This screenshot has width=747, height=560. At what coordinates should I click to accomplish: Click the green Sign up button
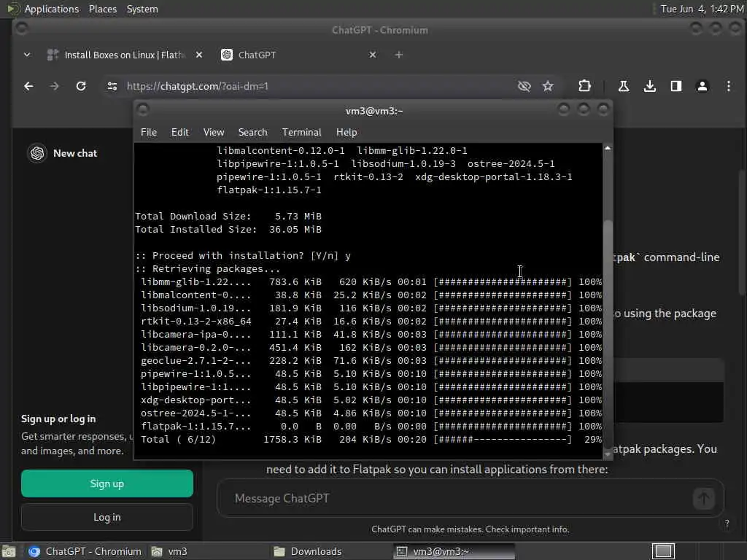tap(107, 483)
